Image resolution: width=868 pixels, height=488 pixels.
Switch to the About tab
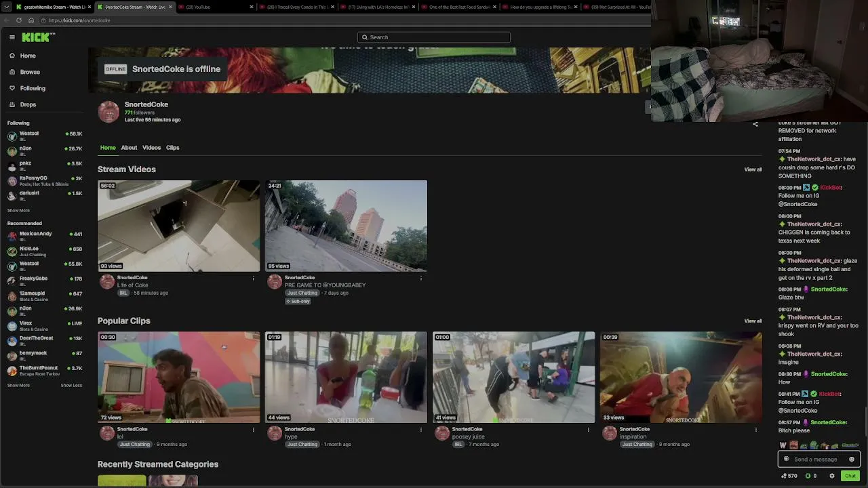[129, 148]
